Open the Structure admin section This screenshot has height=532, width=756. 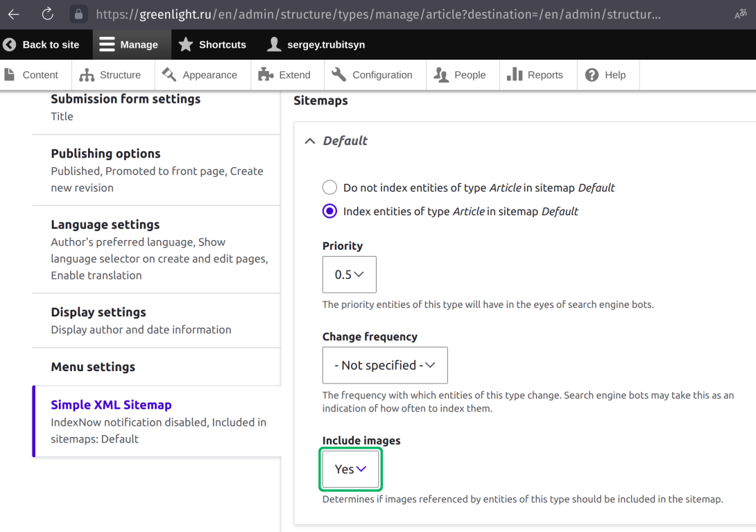coord(112,74)
